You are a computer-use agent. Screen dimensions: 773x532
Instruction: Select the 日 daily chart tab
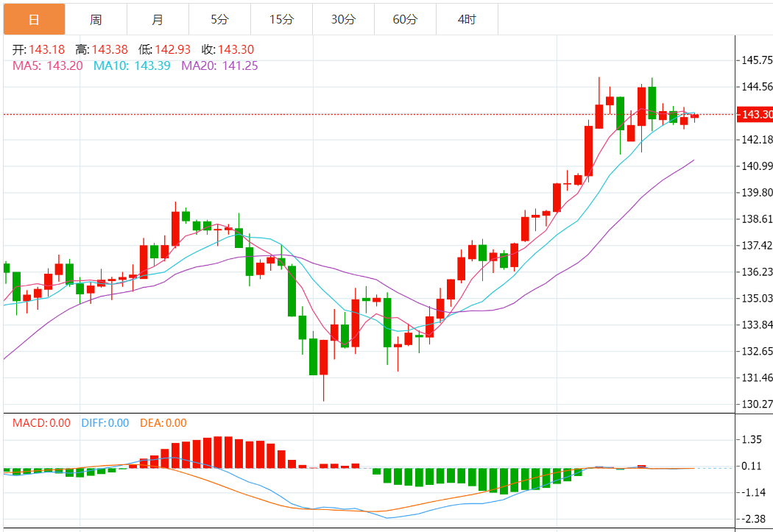click(34, 20)
